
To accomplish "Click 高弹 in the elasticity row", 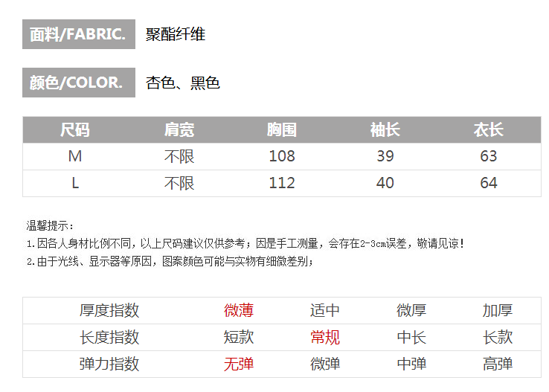I will 498,364.
